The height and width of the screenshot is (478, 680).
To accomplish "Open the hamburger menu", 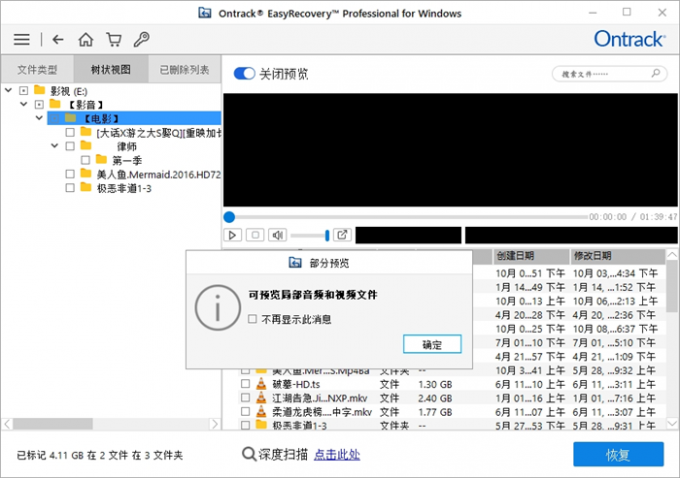I will [x=21, y=40].
